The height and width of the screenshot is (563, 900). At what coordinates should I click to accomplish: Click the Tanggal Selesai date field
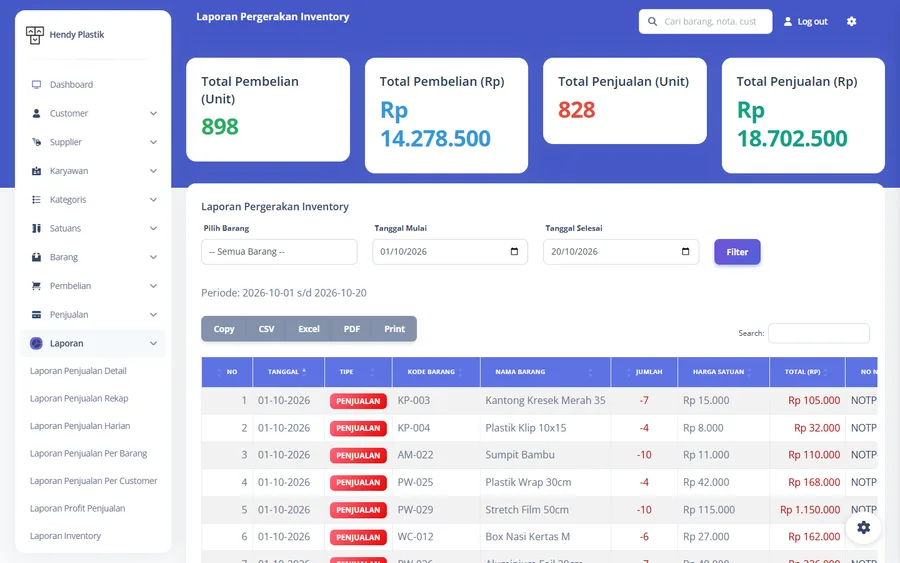pos(621,252)
